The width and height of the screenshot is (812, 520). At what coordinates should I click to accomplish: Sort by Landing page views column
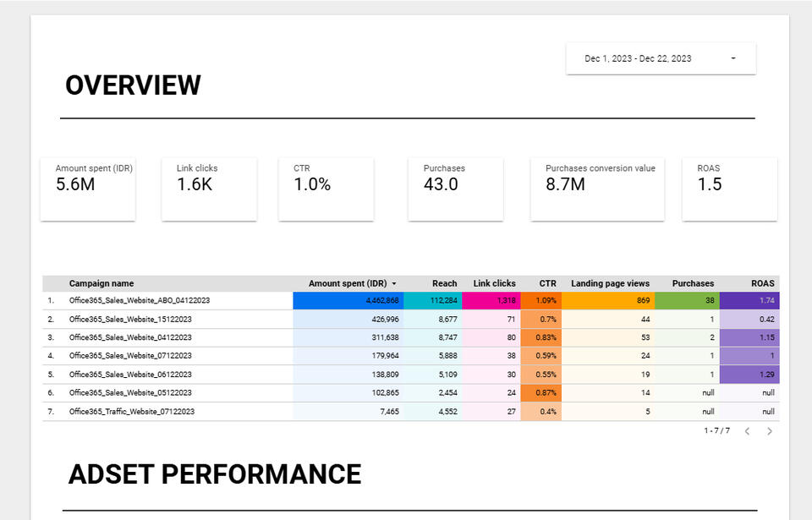pyautogui.click(x=610, y=284)
